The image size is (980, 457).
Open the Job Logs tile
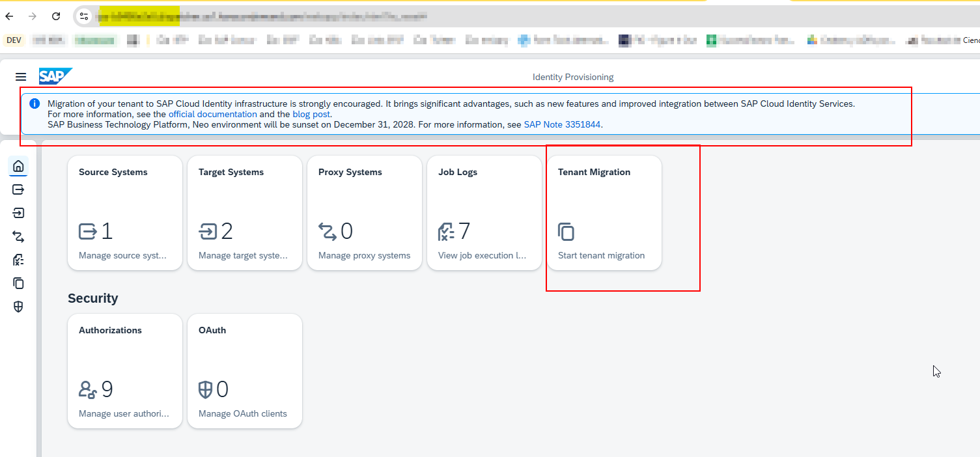[484, 213]
